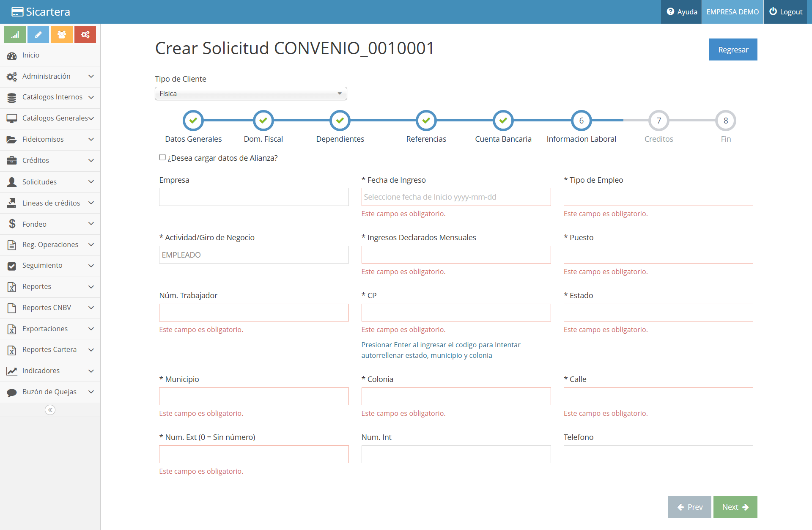Expand the Administración sidebar menu
Viewport: 812px width, 530px height.
(x=50, y=77)
